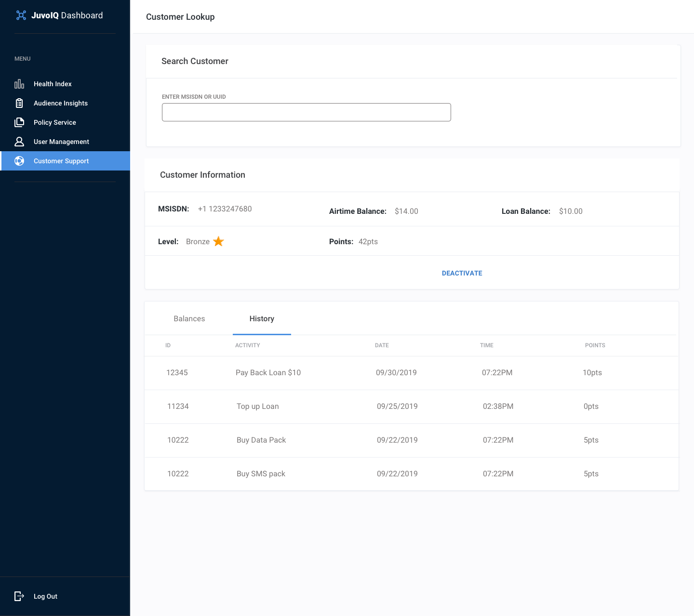Open the Health Index menu item
The height and width of the screenshot is (616, 694).
click(65, 84)
